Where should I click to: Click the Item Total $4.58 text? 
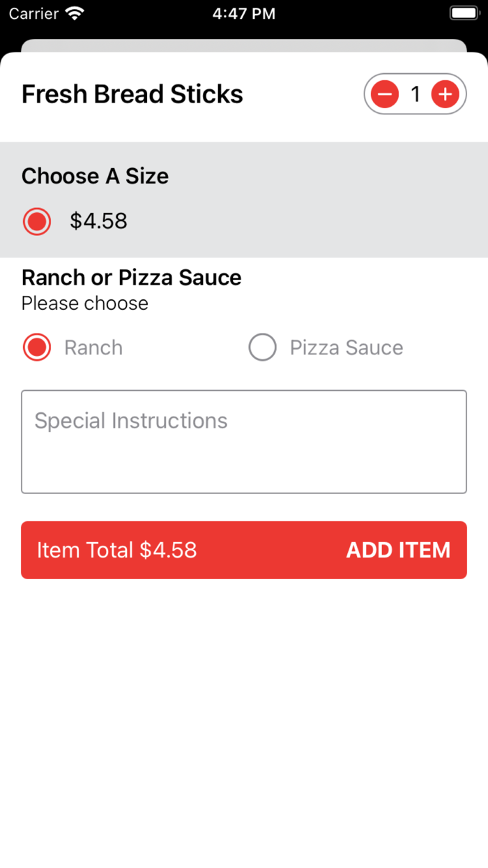(116, 550)
